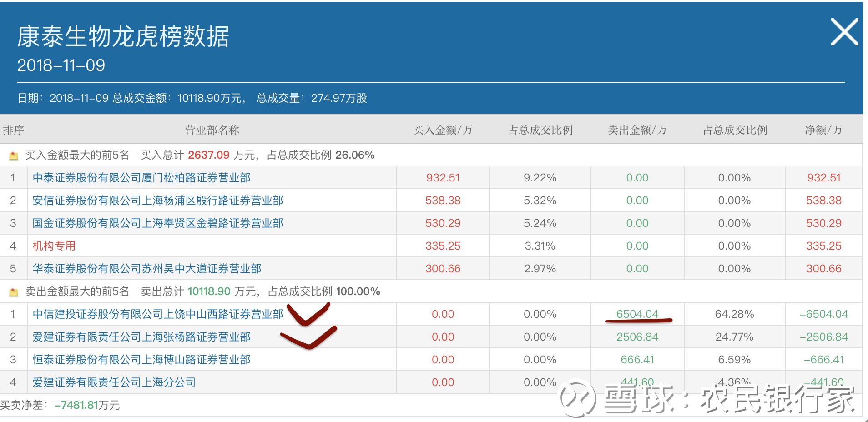Viewport: 868px width, 422px height.
Task: Click the net amount -666.41 cell
Action: [824, 360]
